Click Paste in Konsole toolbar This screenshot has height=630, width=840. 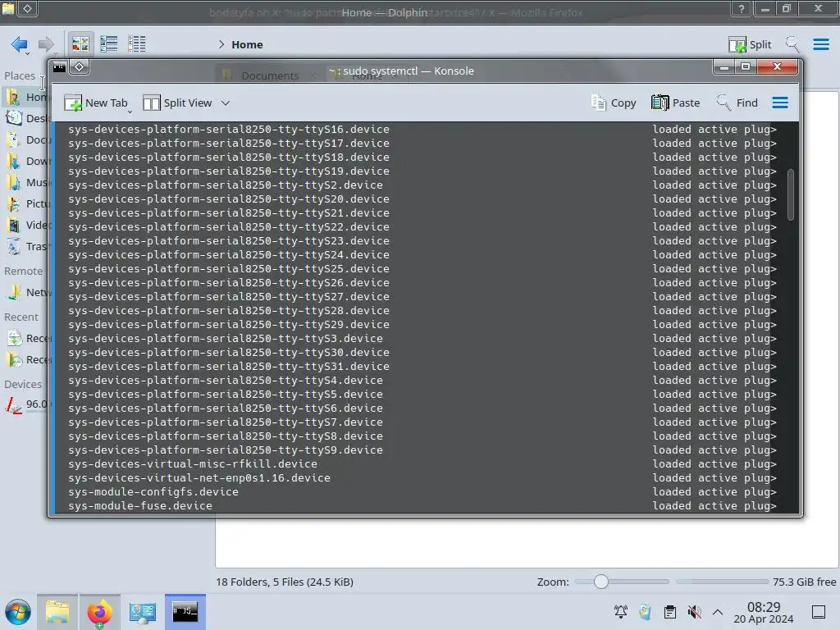pos(676,103)
